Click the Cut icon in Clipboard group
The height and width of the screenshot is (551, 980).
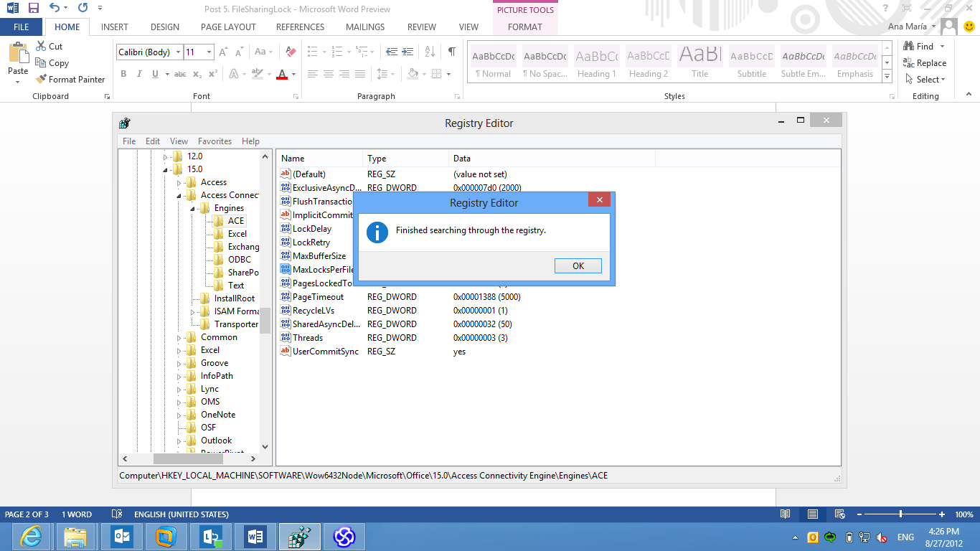[x=41, y=46]
